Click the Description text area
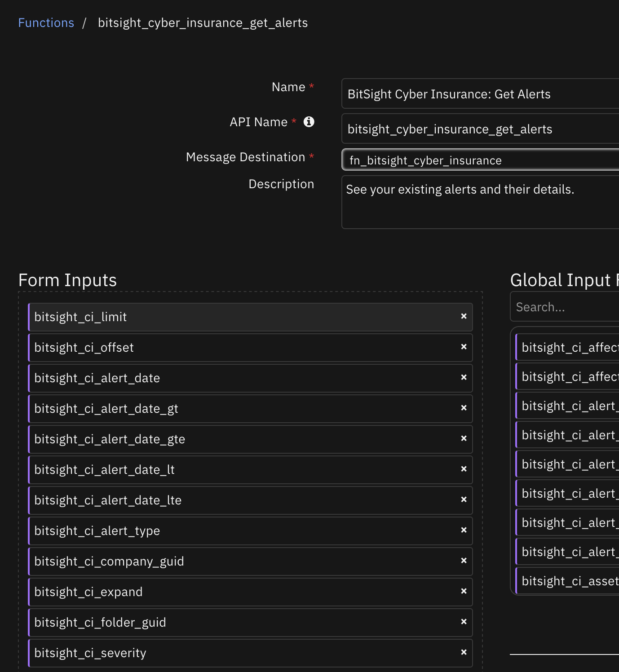Viewport: 619px width, 672px height. pyautogui.click(x=480, y=202)
